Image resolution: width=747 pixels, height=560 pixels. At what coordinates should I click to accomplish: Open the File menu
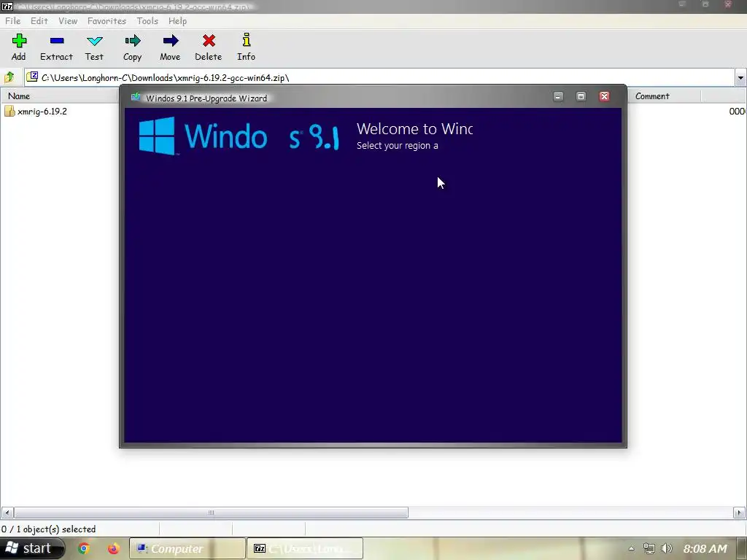13,21
